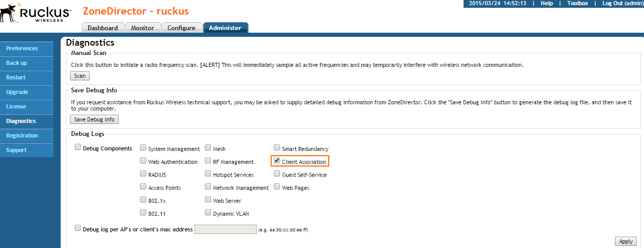The image size is (644, 248).
Task: Open License page in sidebar
Action: pyautogui.click(x=27, y=106)
